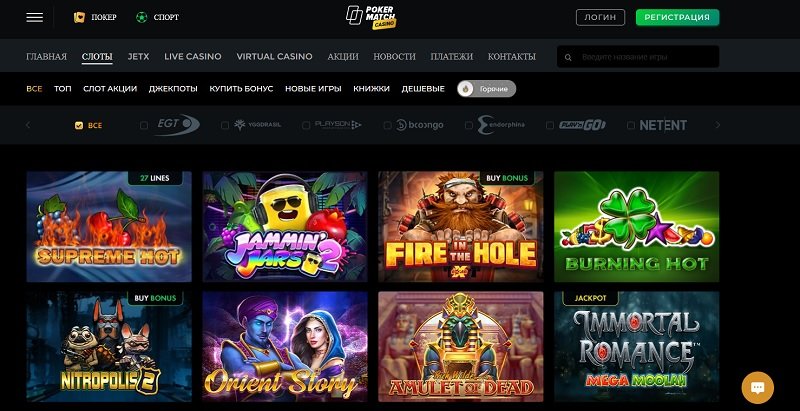Viewport: 800px width, 411px height.
Task: Uncheck the ВСЕ providers checkbox
Action: pos(79,125)
